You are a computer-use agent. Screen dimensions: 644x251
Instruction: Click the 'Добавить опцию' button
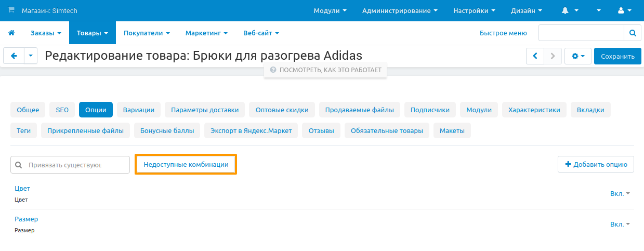tap(596, 164)
